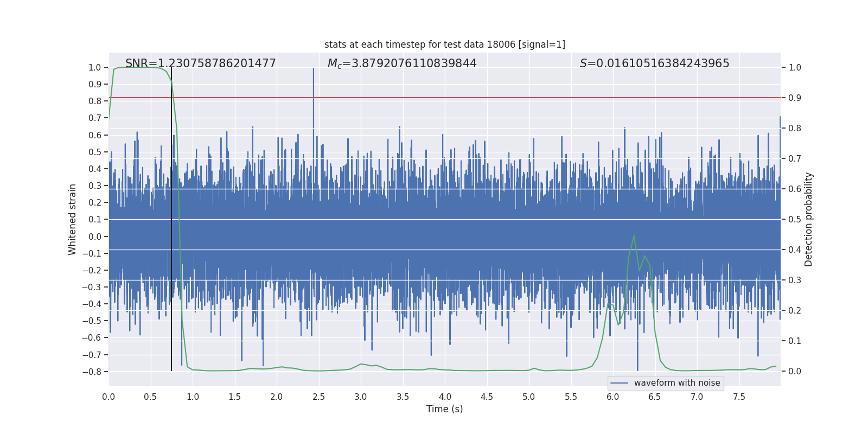
Task: Click the 0.9 tick on right axis
Action: click(795, 98)
